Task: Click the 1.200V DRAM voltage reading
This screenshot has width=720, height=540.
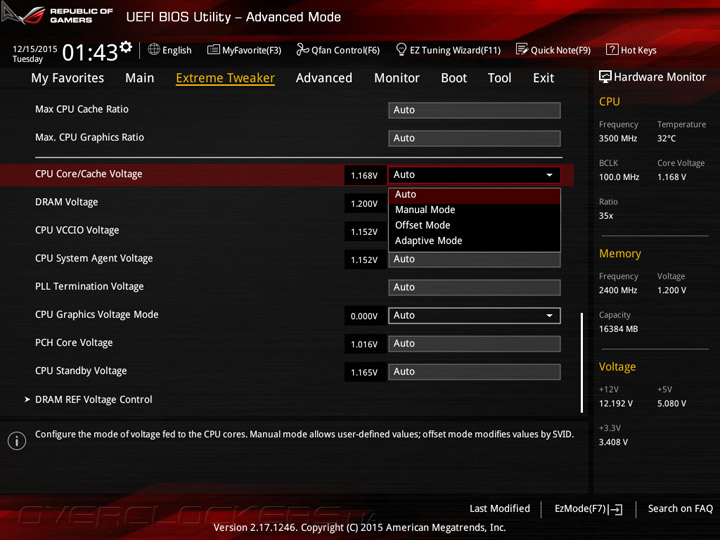Action: 365,203
